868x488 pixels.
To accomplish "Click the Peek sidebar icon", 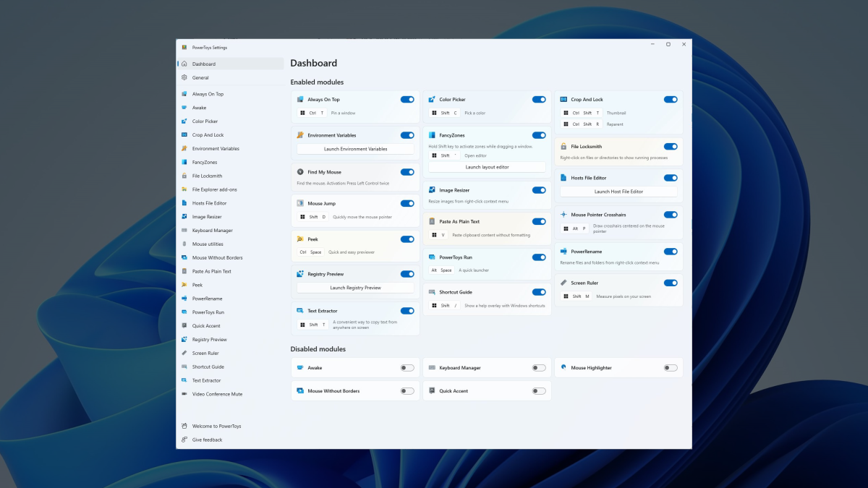I will tap(184, 285).
